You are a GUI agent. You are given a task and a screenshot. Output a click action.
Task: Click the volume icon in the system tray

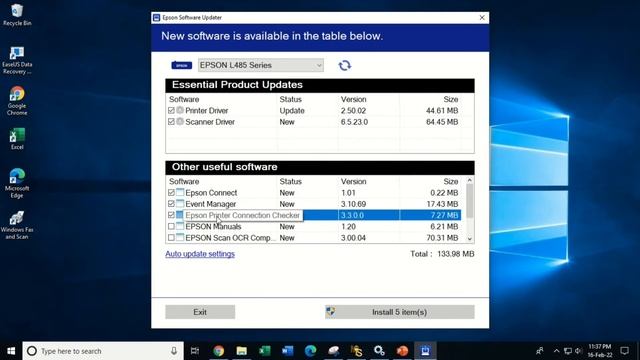pyautogui.click(x=578, y=351)
